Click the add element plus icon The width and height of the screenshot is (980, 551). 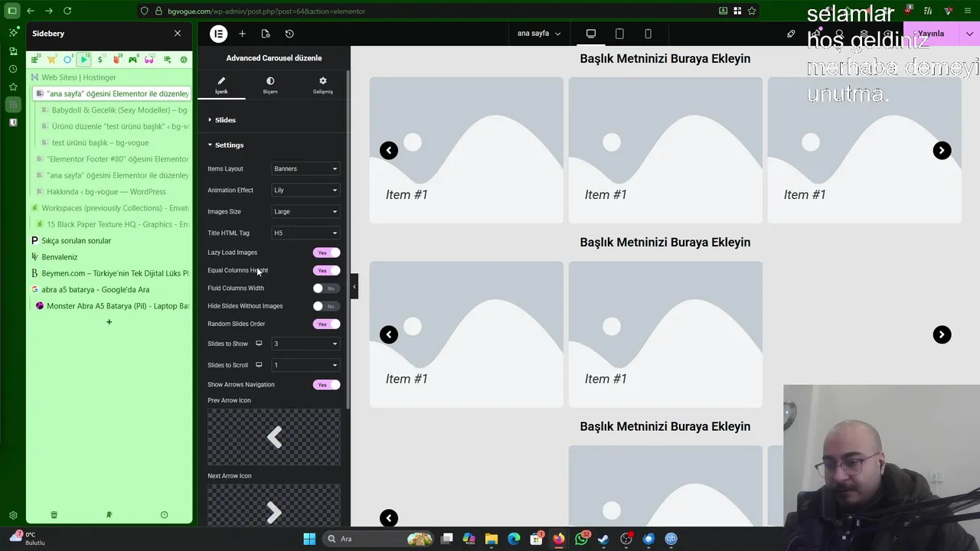(242, 34)
